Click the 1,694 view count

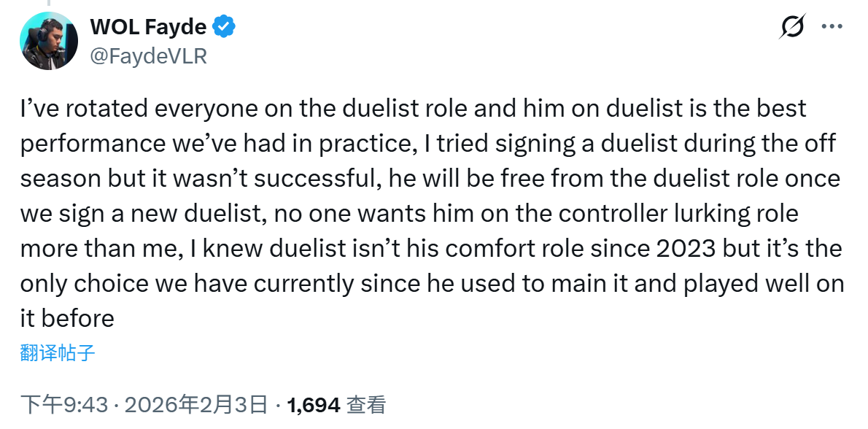(x=314, y=405)
